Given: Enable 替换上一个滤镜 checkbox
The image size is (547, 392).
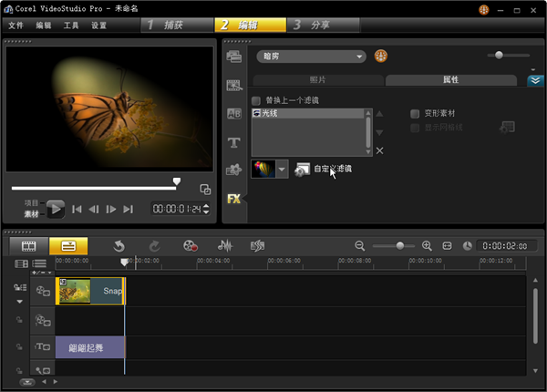Looking at the screenshot, I should (256, 99).
